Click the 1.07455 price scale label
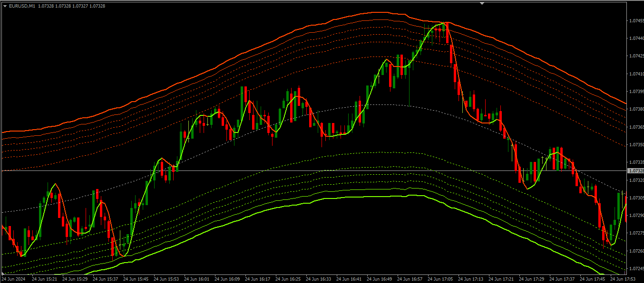Screen dimensions: 644x283 tap(636, 21)
